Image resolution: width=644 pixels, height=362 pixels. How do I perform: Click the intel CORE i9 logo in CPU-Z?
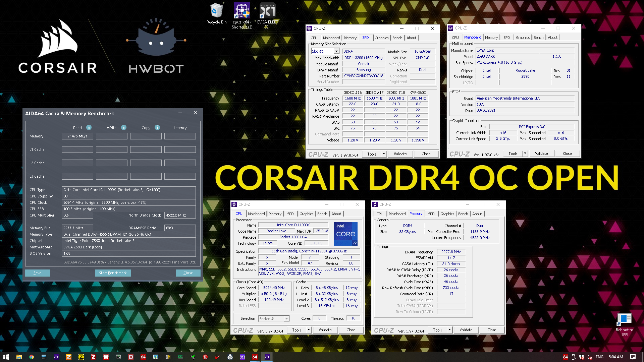coord(345,234)
